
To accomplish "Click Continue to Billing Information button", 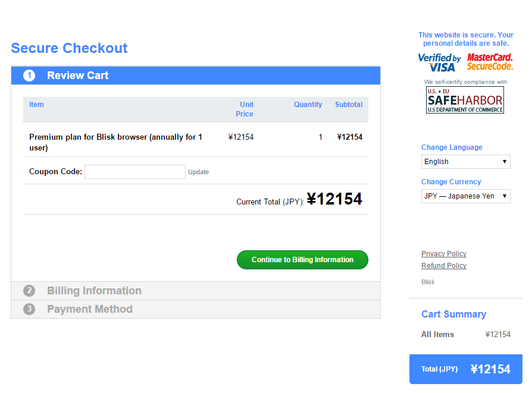I will pos(302,260).
